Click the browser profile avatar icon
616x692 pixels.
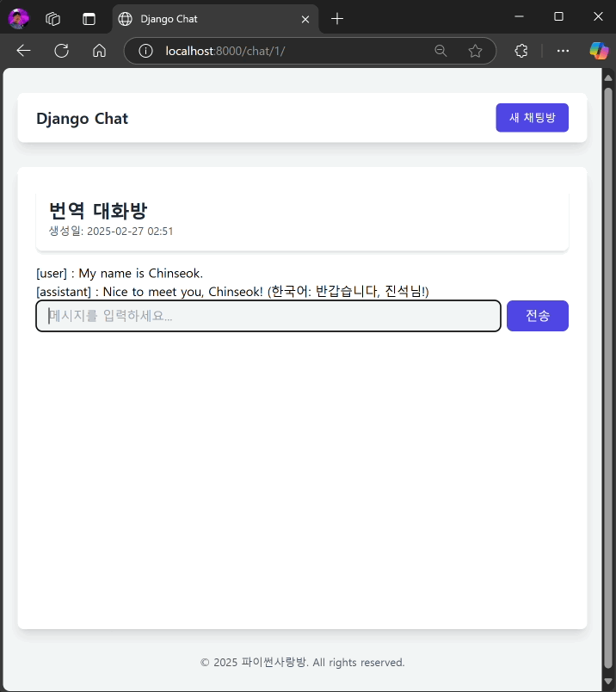coord(18,18)
